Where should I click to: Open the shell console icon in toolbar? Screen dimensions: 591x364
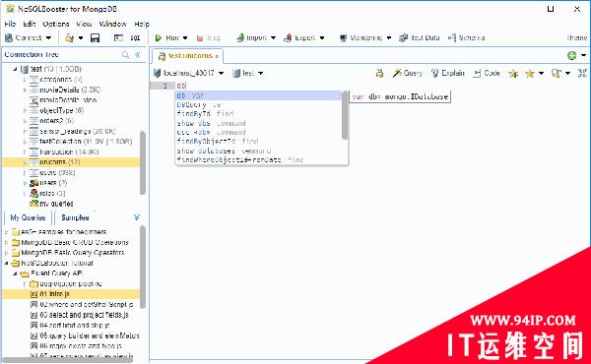coord(118,38)
